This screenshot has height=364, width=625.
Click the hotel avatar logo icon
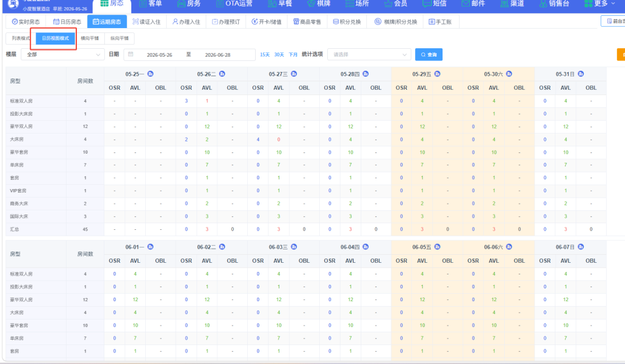pos(13,4)
